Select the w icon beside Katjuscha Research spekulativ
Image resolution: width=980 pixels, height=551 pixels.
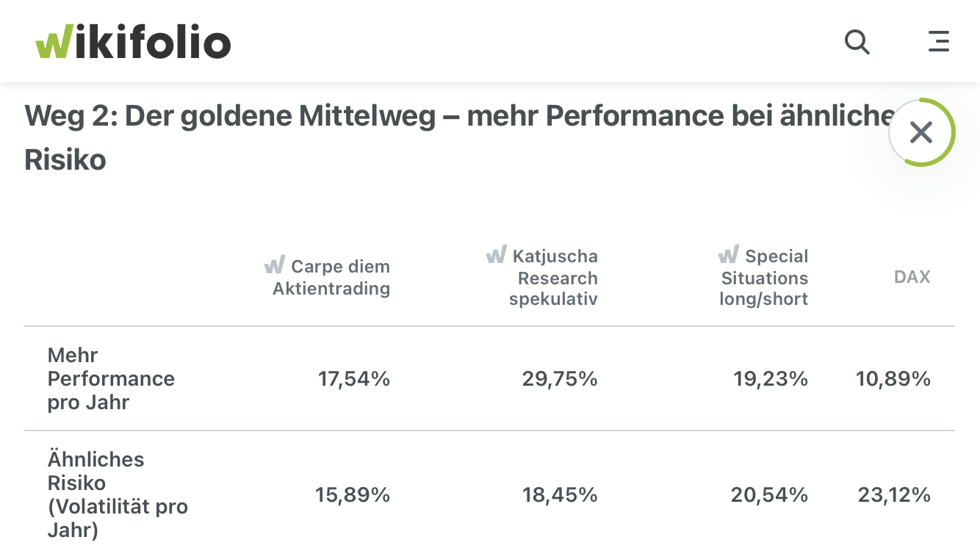[x=497, y=256]
